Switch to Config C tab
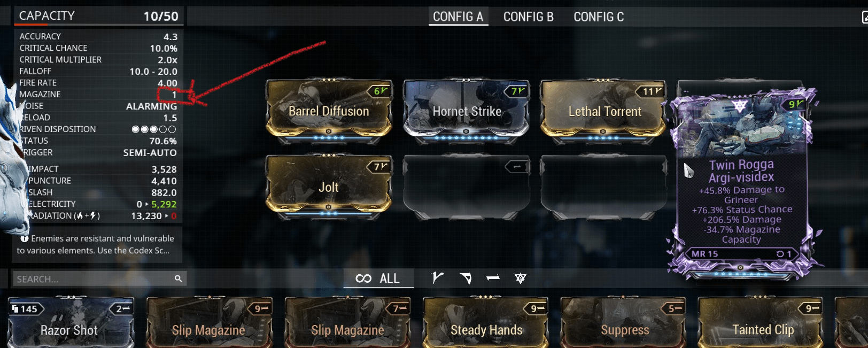This screenshot has width=868, height=348. 599,17
